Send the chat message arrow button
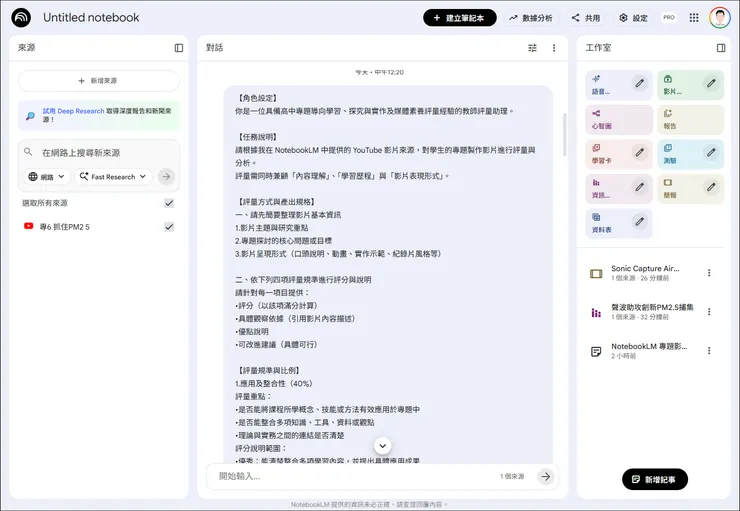This screenshot has width=740, height=511. click(x=546, y=477)
